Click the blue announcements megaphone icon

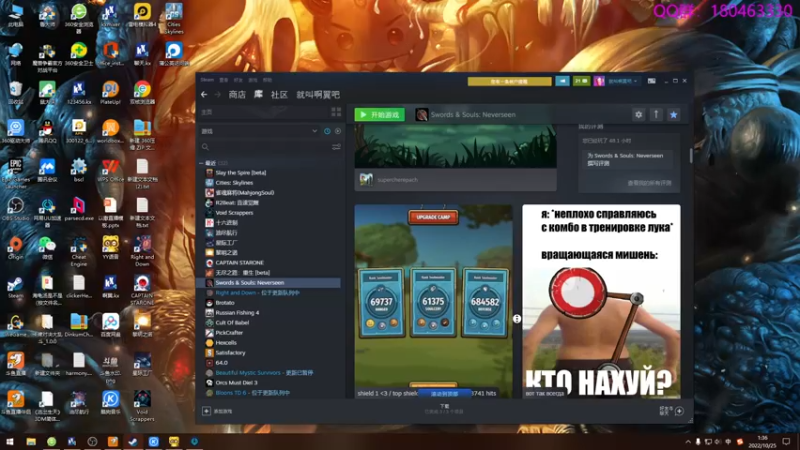point(562,81)
